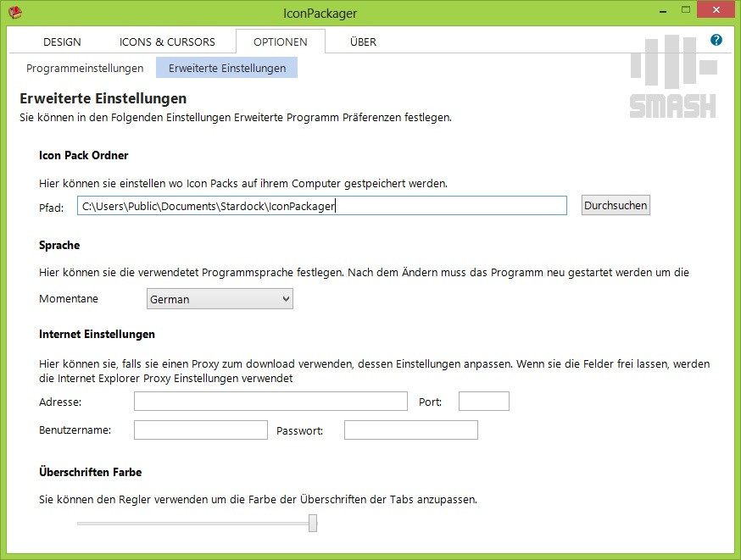This screenshot has width=741, height=560.
Task: Select the Erweiterte Einstellungen sub-tab
Action: pos(227,68)
